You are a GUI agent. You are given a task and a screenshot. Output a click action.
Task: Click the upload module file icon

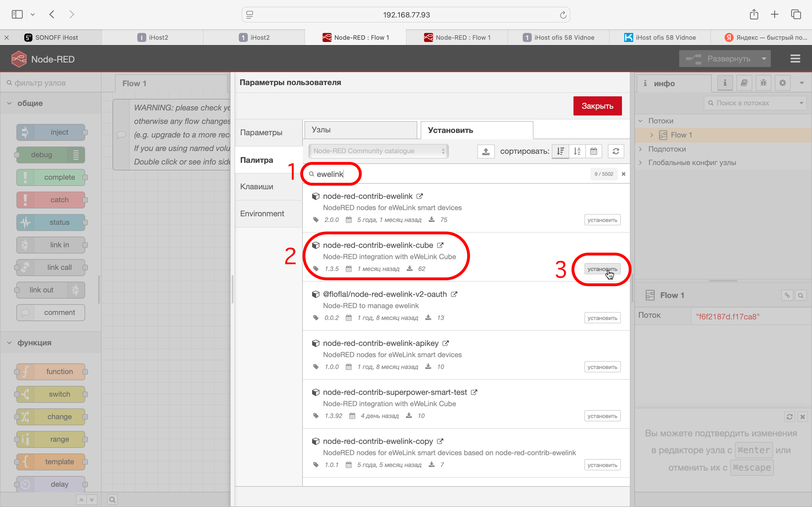pos(486,151)
